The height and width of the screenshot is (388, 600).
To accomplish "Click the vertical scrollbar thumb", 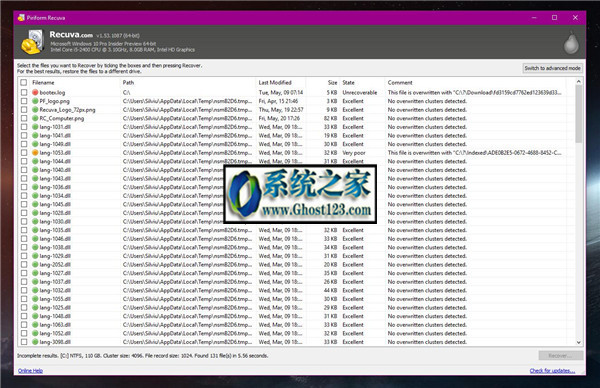I will [579, 114].
